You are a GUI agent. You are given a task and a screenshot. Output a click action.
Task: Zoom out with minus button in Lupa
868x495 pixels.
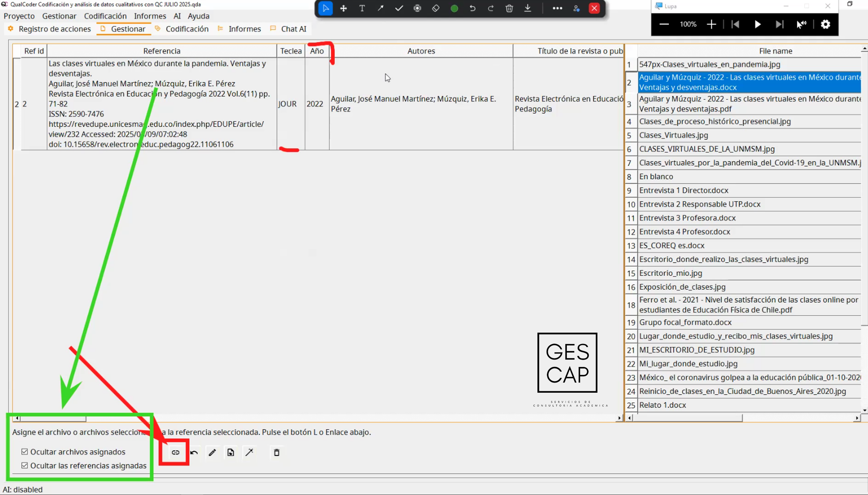664,24
